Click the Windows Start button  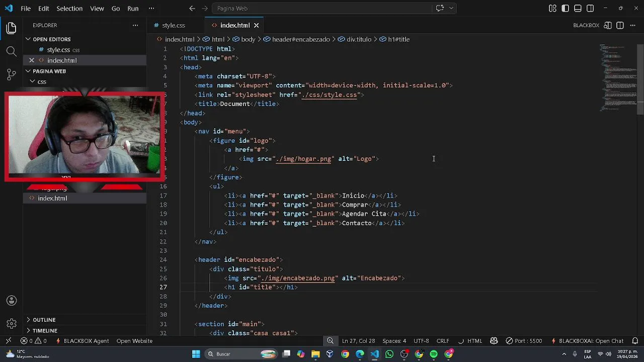pos(196,354)
